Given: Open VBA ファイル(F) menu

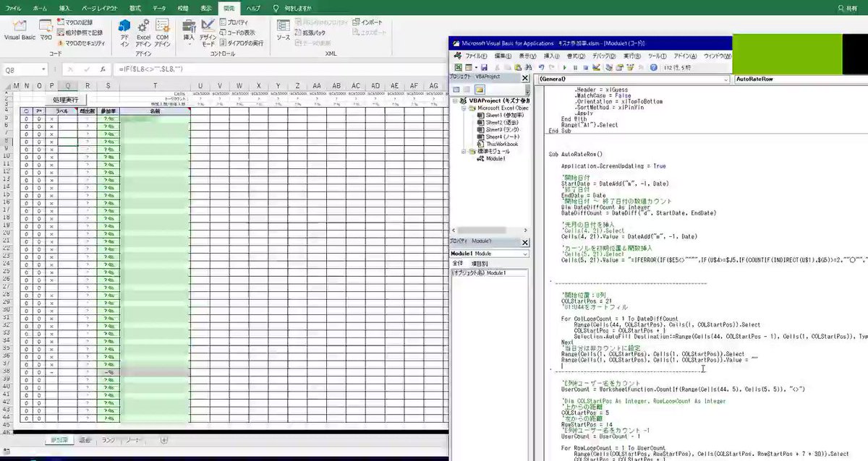Looking at the screenshot, I should click(477, 56).
